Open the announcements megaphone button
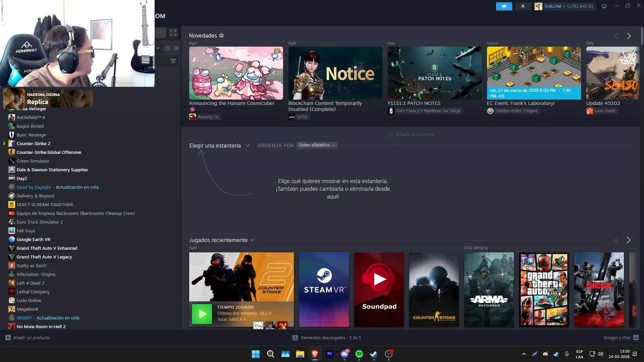Image resolution: width=644 pixels, height=362 pixels. point(504,6)
